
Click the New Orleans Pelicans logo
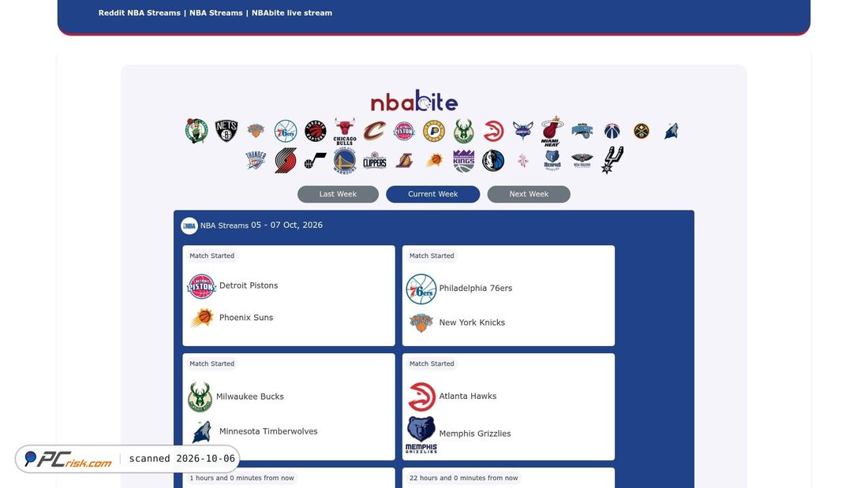pos(582,161)
